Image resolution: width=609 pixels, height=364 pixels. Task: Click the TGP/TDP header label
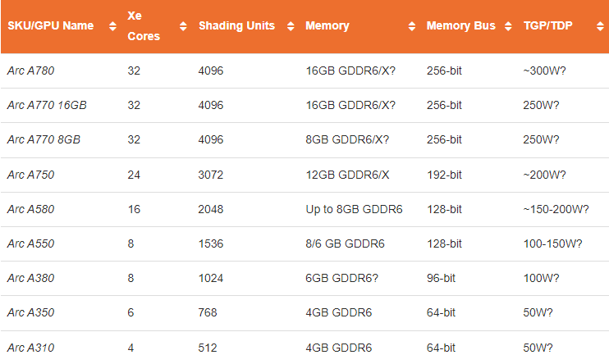click(547, 25)
